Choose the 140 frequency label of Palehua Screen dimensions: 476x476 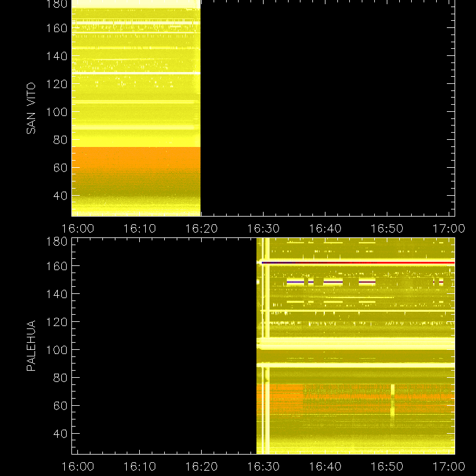coord(57,294)
